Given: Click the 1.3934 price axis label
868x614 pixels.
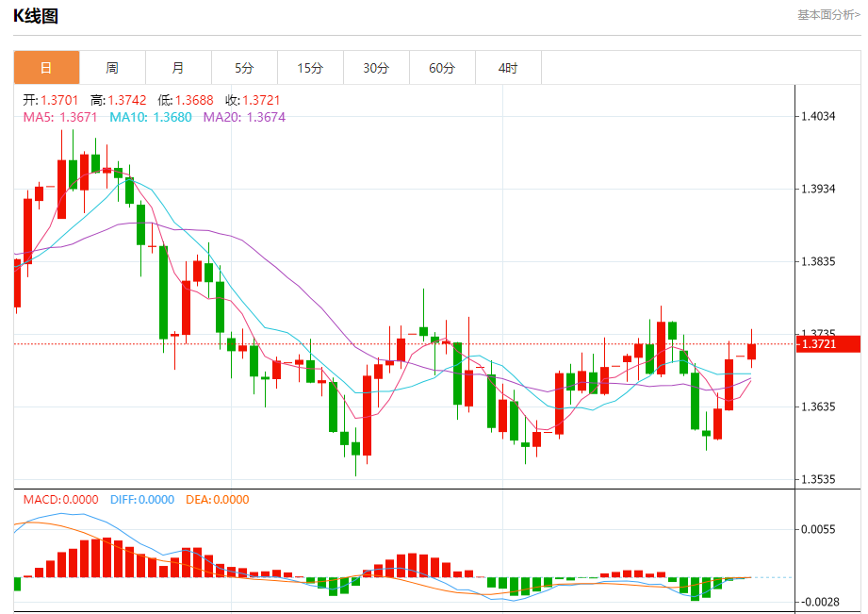Looking at the screenshot, I should (x=818, y=189).
